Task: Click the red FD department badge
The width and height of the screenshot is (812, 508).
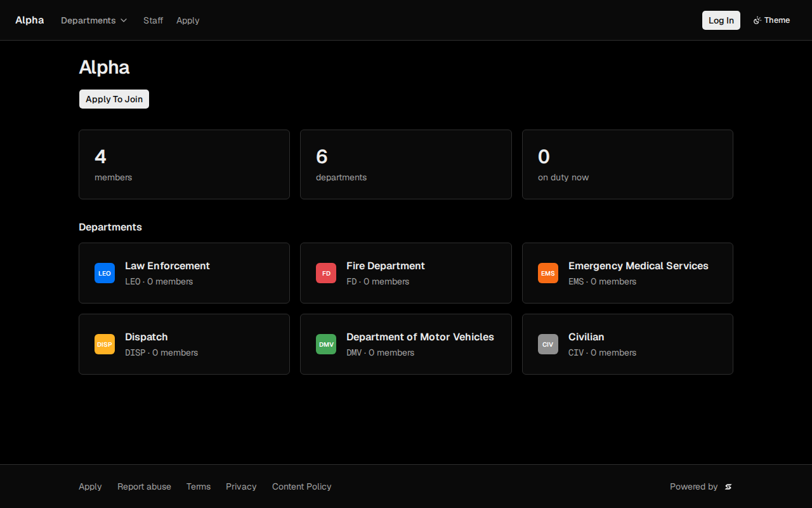Action: coord(326,273)
